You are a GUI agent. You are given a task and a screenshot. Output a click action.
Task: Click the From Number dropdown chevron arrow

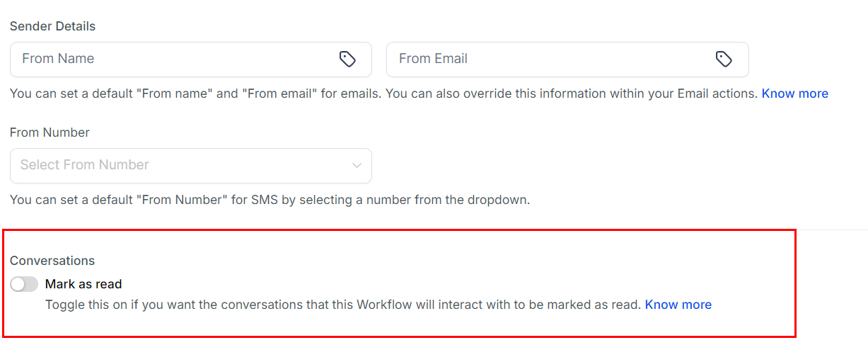pyautogui.click(x=357, y=166)
